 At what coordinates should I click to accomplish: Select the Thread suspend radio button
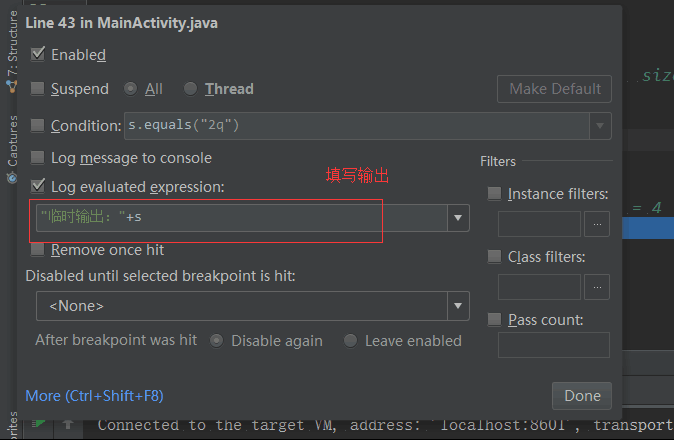[190, 89]
